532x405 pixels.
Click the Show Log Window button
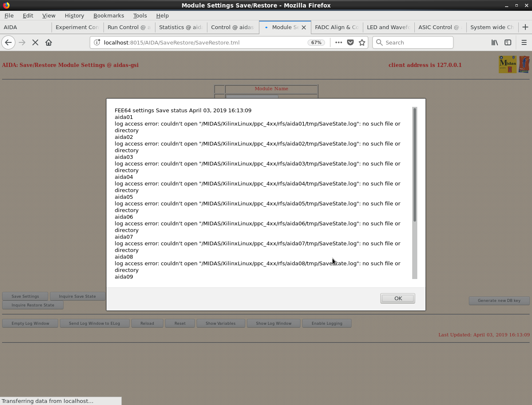coord(274,324)
